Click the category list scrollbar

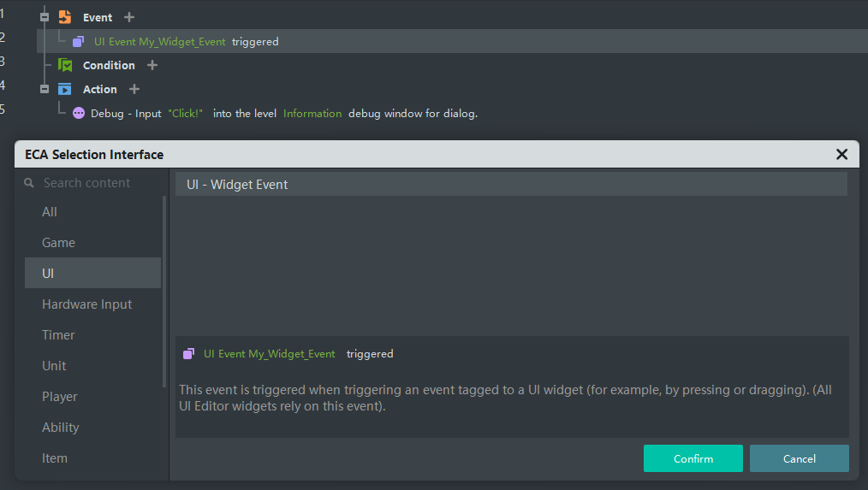click(164, 291)
